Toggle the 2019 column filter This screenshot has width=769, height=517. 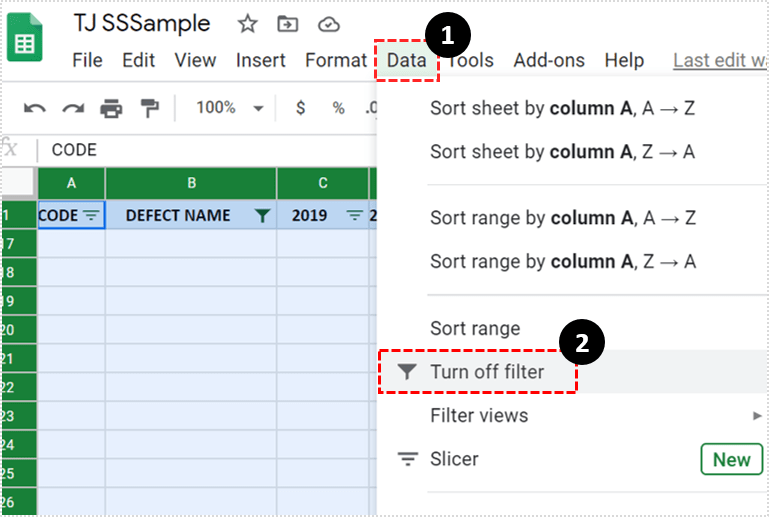tap(354, 216)
